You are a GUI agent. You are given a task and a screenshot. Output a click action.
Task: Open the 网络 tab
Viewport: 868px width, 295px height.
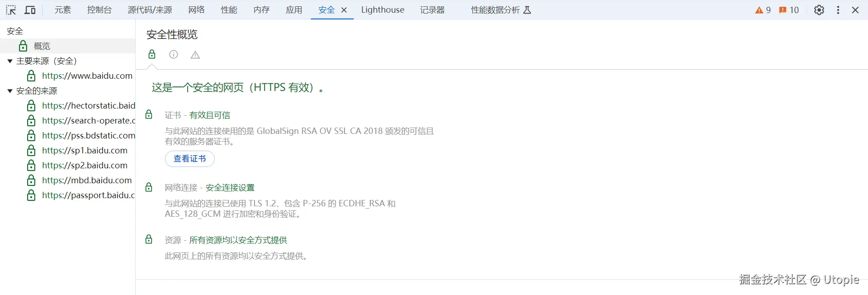pyautogui.click(x=197, y=10)
